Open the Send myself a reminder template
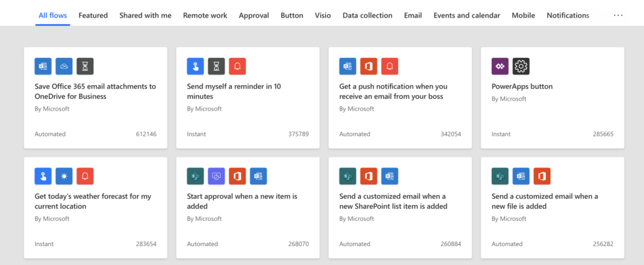 [x=235, y=91]
